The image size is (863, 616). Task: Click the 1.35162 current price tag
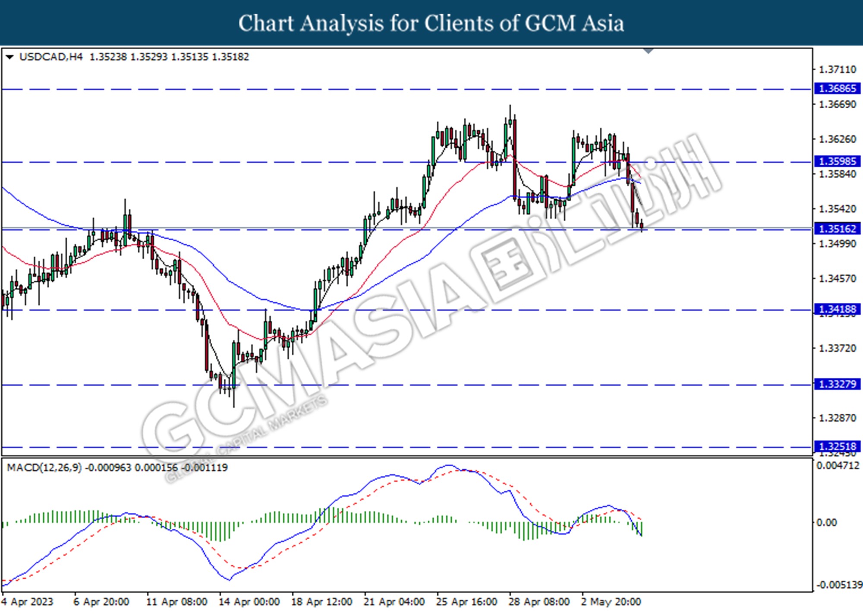(837, 229)
